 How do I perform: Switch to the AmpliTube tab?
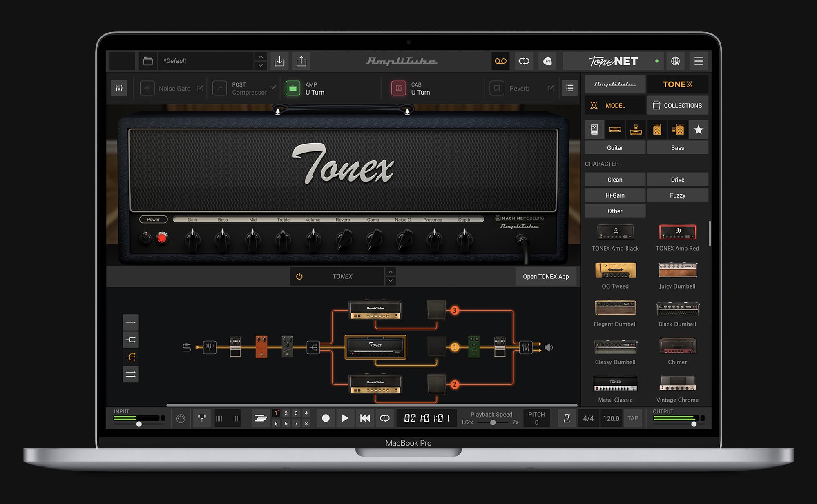pyautogui.click(x=614, y=84)
